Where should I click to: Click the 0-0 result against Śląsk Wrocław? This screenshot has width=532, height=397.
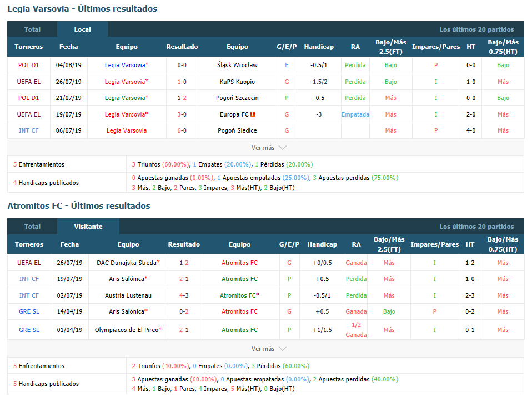182,65
